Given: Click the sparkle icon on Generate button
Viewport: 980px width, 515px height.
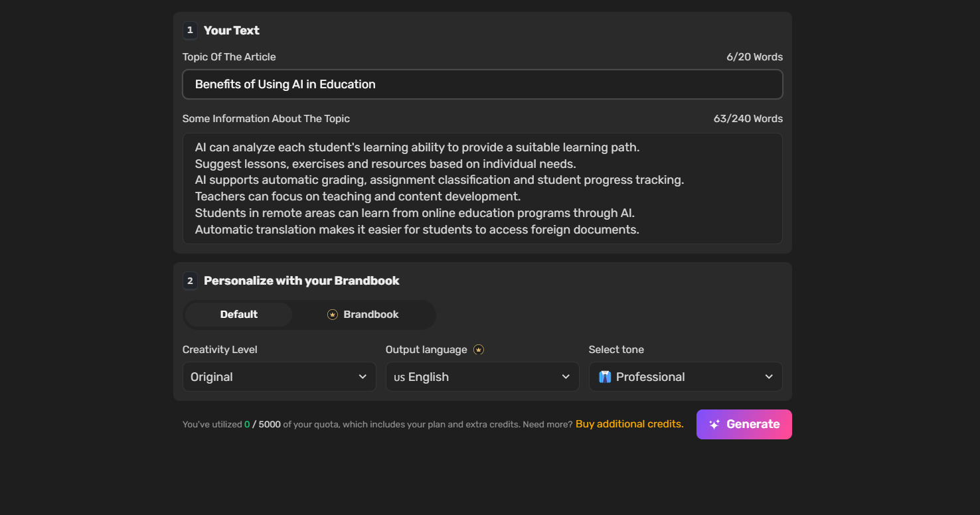Looking at the screenshot, I should click(714, 424).
